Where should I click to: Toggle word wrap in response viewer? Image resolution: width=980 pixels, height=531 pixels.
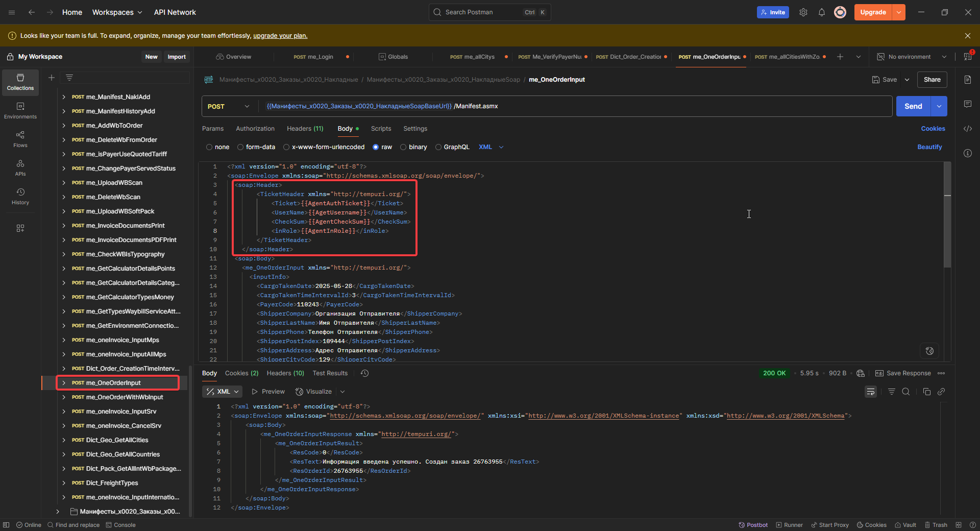coord(871,392)
